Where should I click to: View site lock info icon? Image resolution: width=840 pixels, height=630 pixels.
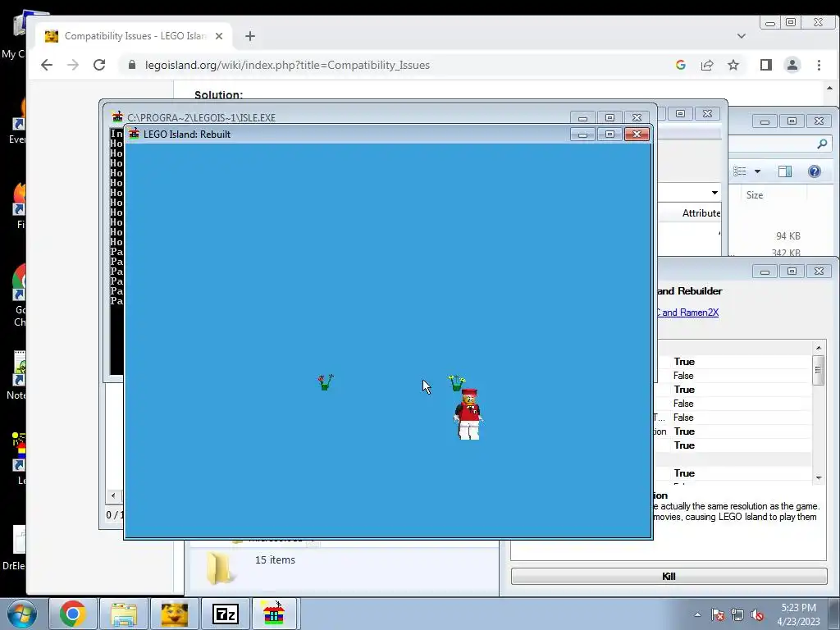[x=132, y=65]
